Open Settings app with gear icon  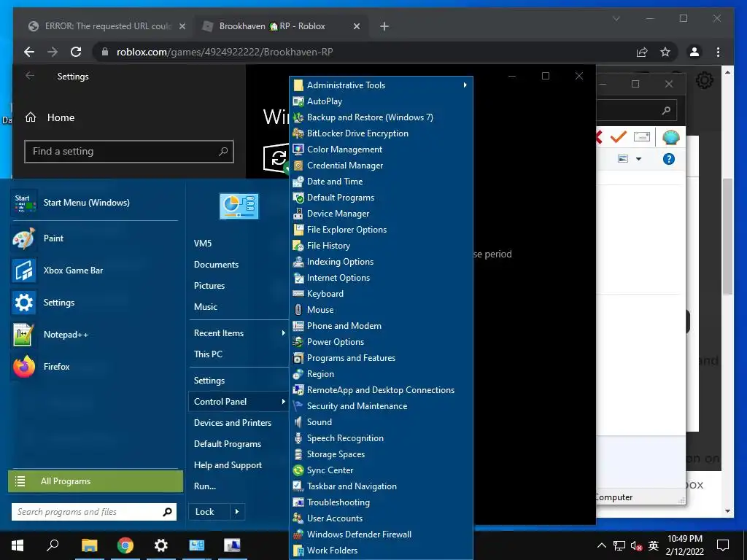93,303
